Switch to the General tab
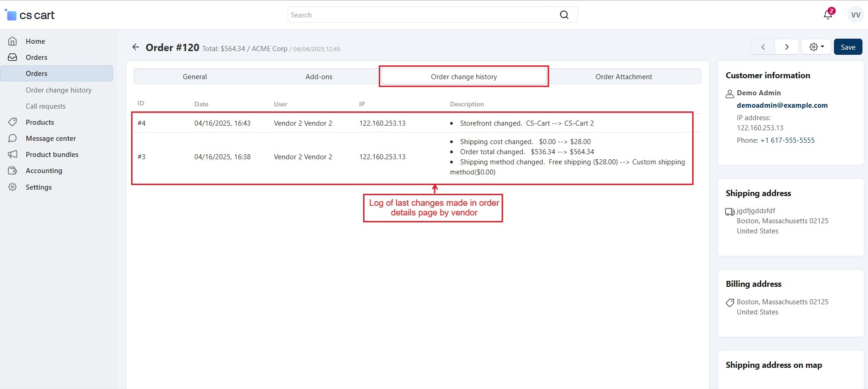Viewport: 868px width, 389px height. [195, 76]
